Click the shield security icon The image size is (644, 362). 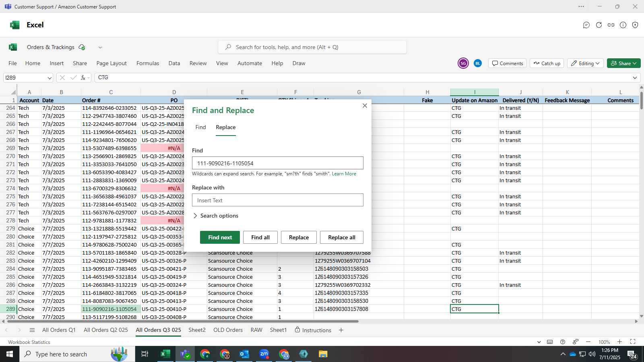[x=635, y=25]
